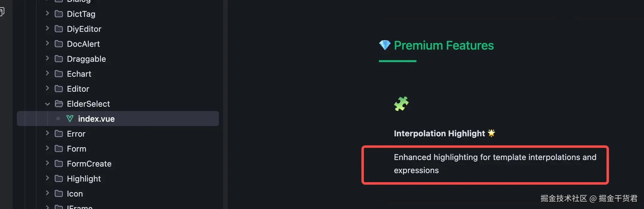The height and width of the screenshot is (209, 644).
Task: Select the Error folder label
Action: point(76,134)
